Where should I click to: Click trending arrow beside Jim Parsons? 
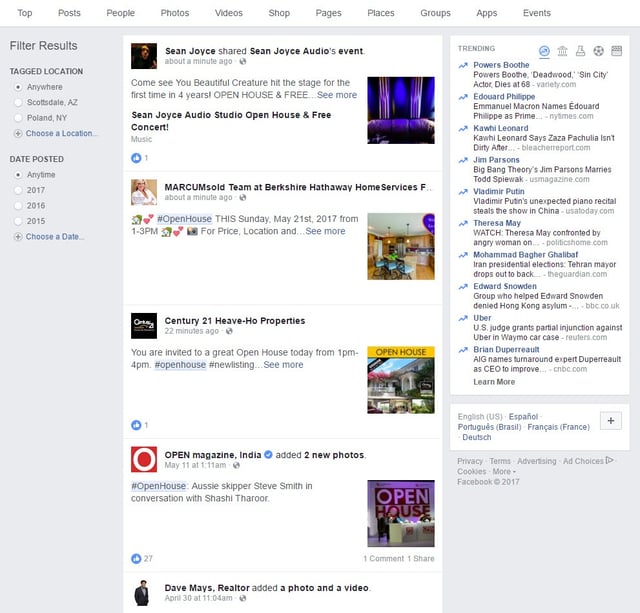pyautogui.click(x=463, y=160)
